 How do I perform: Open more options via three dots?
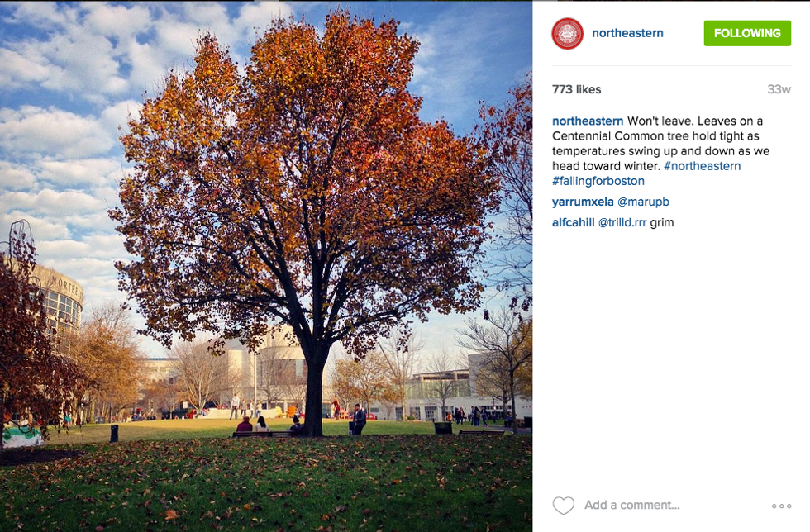[781, 506]
